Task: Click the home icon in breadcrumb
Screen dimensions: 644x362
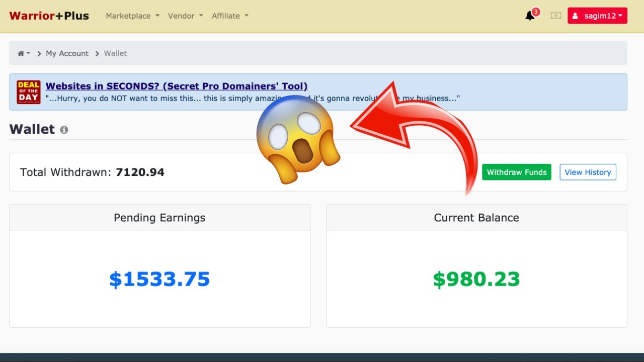Action: point(21,53)
